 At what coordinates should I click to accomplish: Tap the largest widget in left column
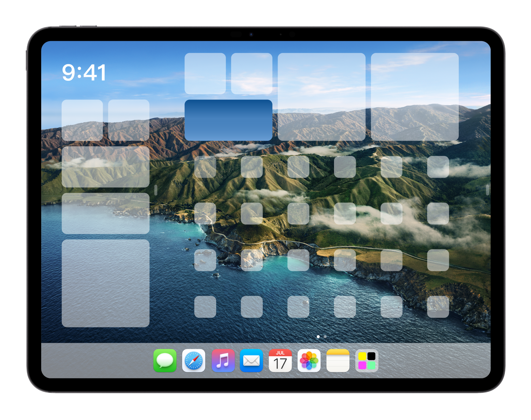pos(105,283)
